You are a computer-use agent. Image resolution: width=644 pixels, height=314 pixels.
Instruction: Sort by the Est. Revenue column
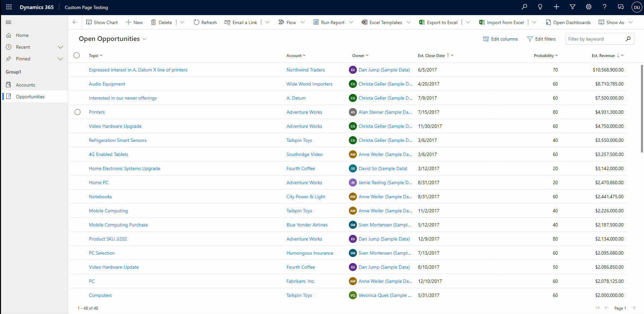607,56
